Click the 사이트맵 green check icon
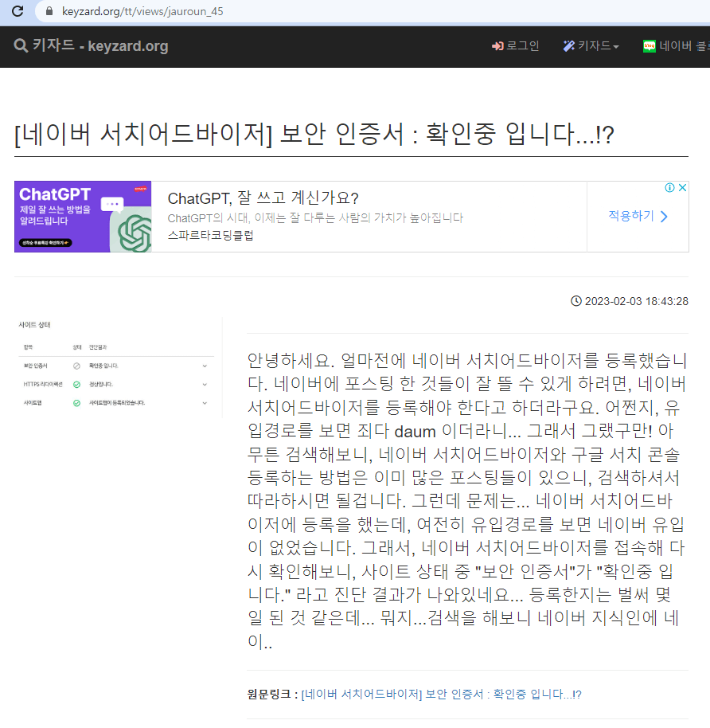Viewport: 710px width, 728px height. coord(76,403)
